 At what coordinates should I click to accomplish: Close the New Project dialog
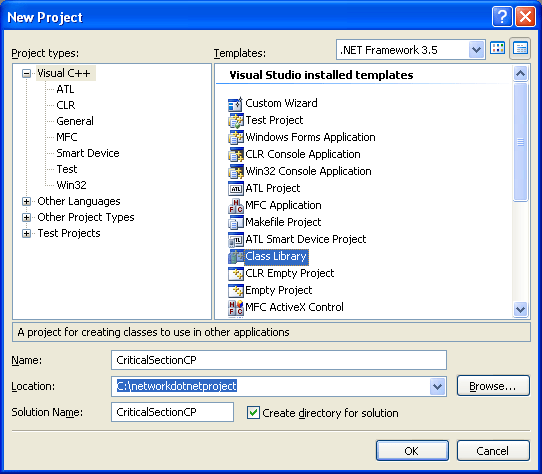click(x=525, y=16)
